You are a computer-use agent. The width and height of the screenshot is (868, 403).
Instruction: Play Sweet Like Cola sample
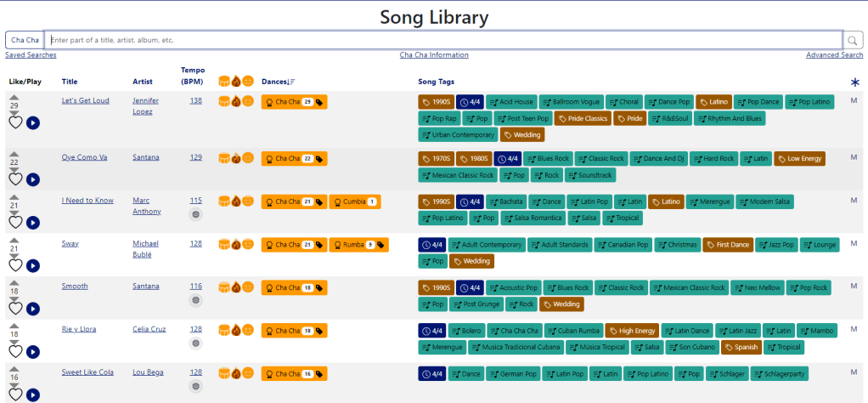pos(33,394)
